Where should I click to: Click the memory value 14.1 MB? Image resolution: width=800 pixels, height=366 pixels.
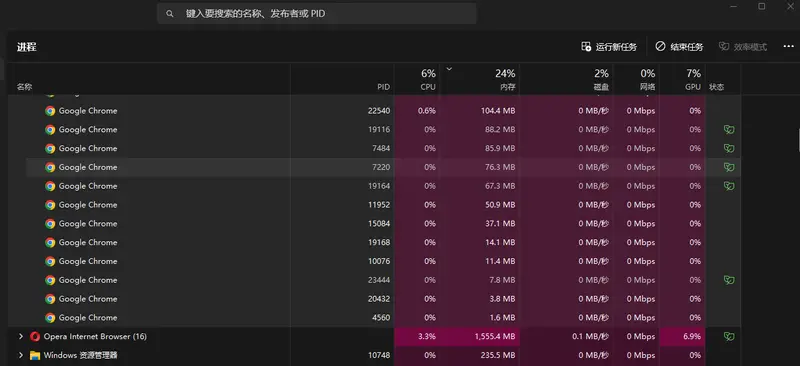click(x=501, y=242)
